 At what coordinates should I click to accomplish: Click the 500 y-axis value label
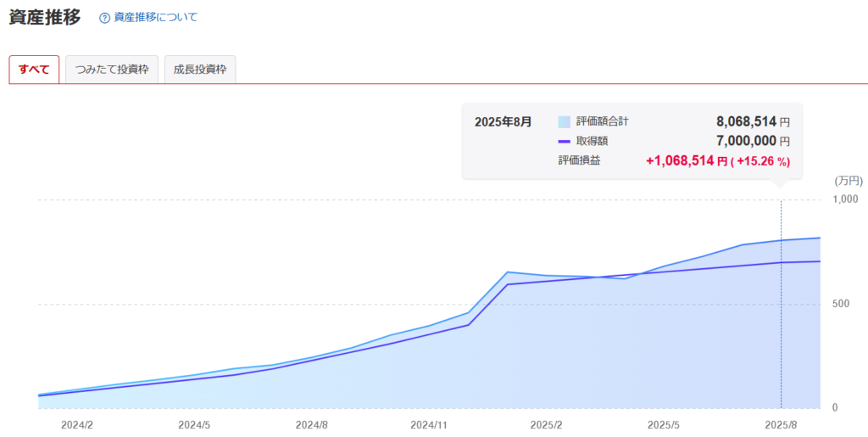[839, 303]
